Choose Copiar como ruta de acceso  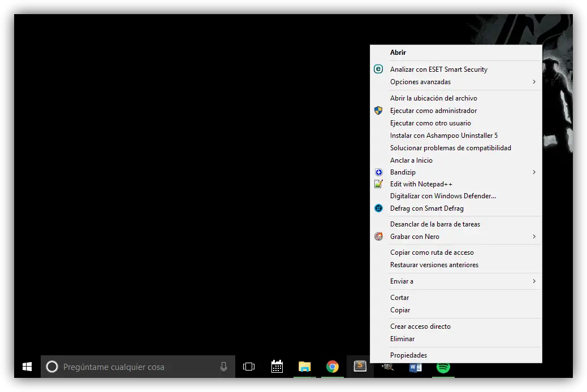coord(456,252)
